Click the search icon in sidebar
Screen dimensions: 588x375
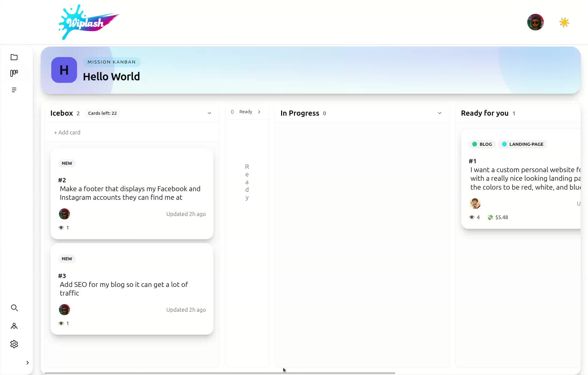tap(14, 308)
